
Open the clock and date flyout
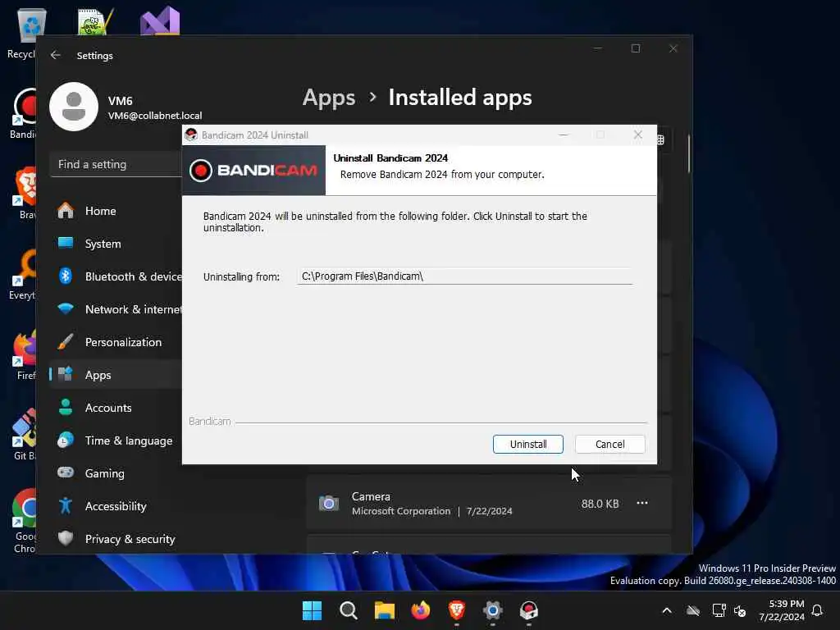[782, 610]
